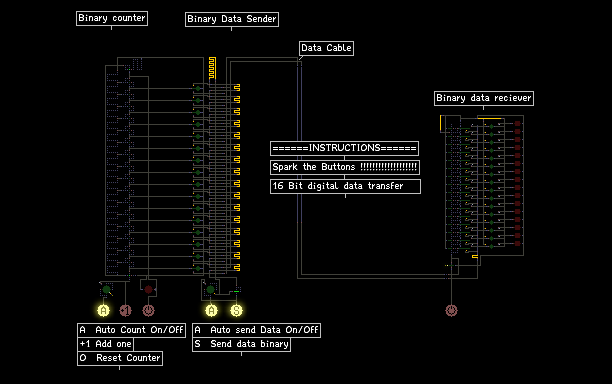Spark the glowing S send data button
This screenshot has height=384, width=612.
[x=236, y=310]
